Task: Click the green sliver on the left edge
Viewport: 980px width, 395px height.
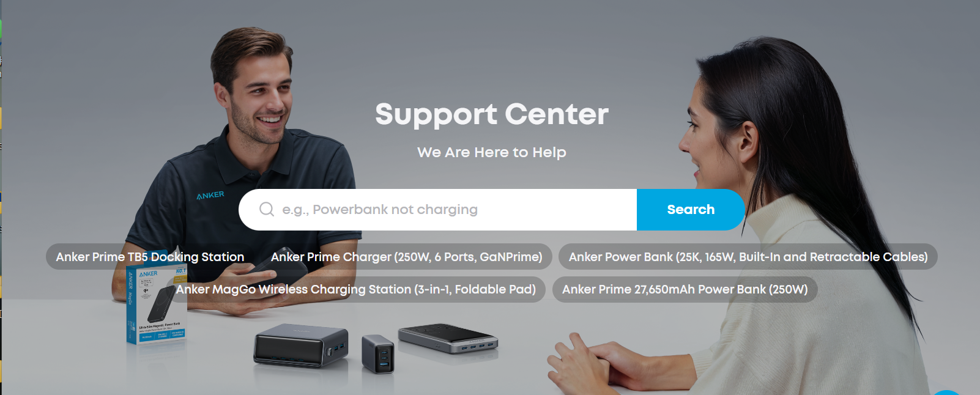Action: tap(1, 29)
